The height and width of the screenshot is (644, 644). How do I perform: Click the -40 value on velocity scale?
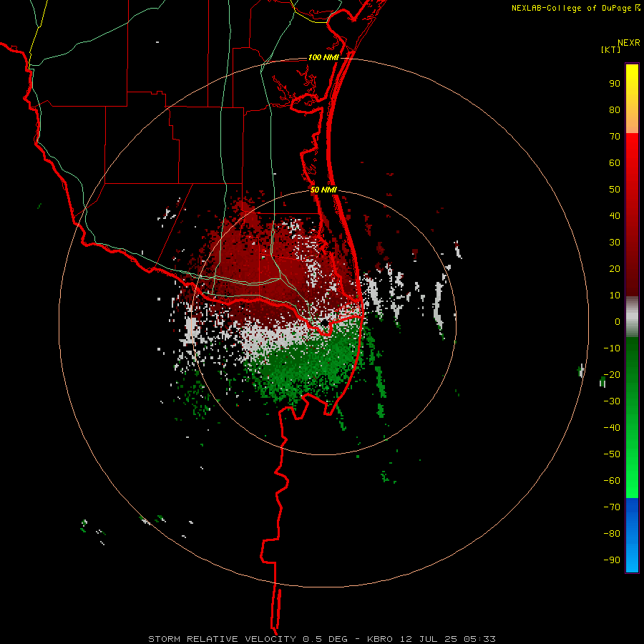pos(612,428)
